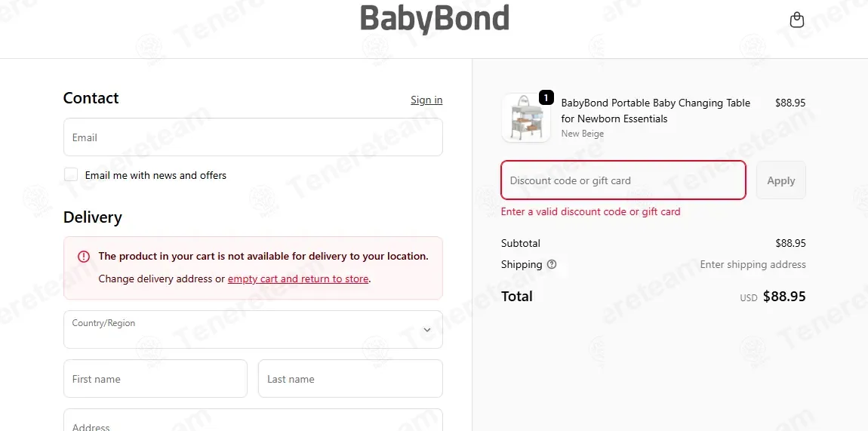Click empty cart and return to store
This screenshot has width=868, height=431.
[298, 279]
